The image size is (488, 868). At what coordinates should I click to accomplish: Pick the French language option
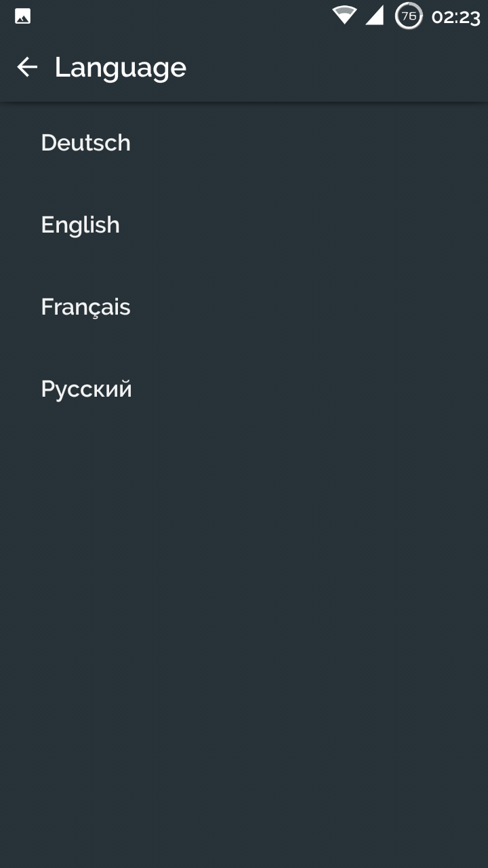244,307
